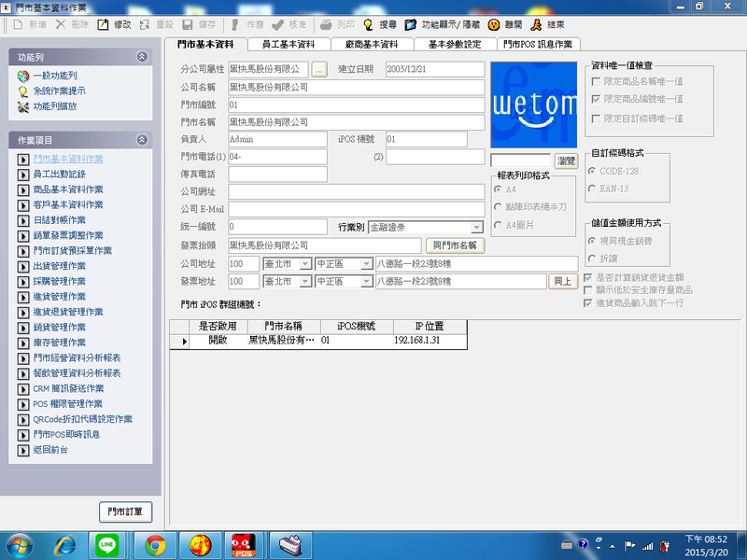The width and height of the screenshot is (747, 560).
Task: Click the red POS taskbar icon
Action: [x=244, y=545]
